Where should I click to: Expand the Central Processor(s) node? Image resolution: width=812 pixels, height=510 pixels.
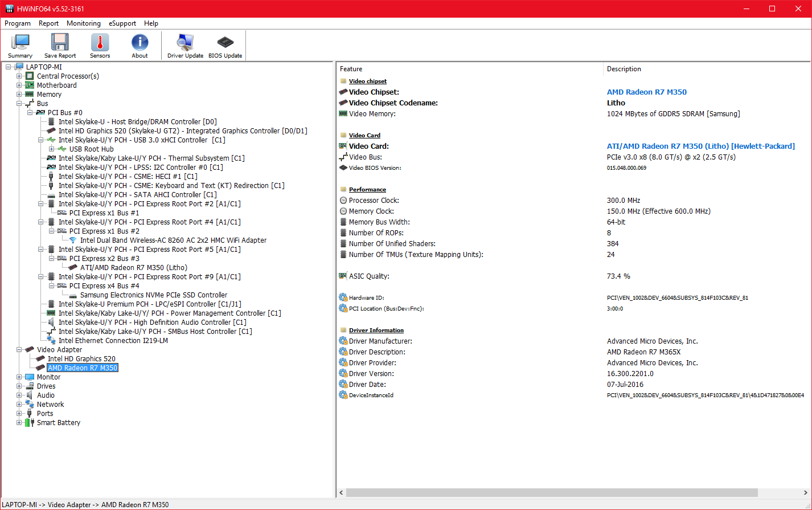19,76
